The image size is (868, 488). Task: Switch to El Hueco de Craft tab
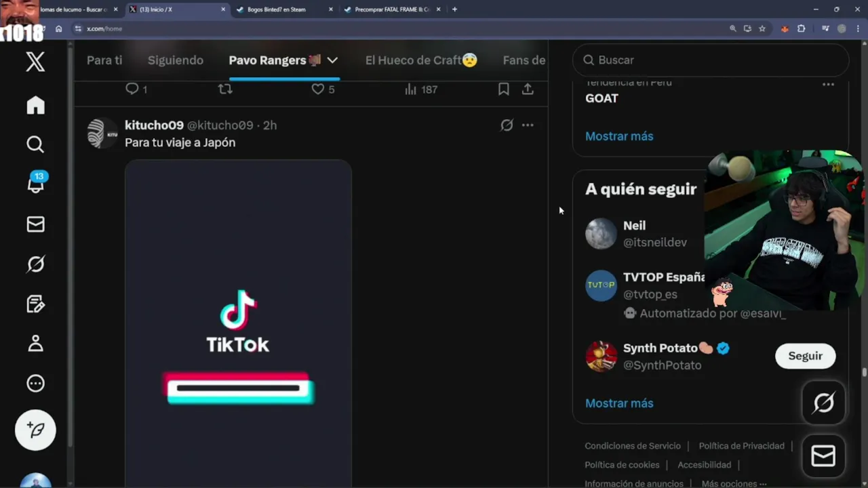click(421, 60)
